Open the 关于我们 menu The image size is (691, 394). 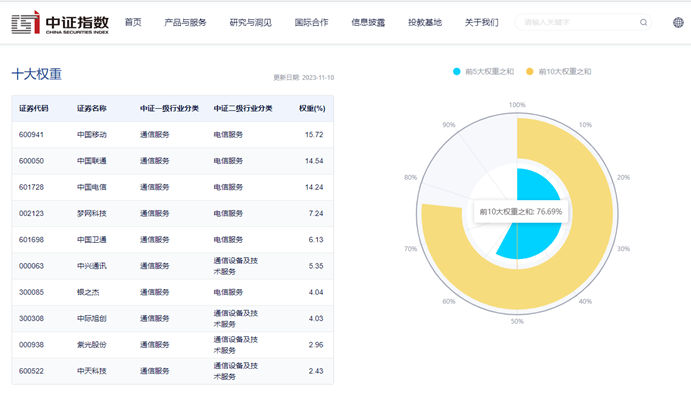tap(482, 22)
